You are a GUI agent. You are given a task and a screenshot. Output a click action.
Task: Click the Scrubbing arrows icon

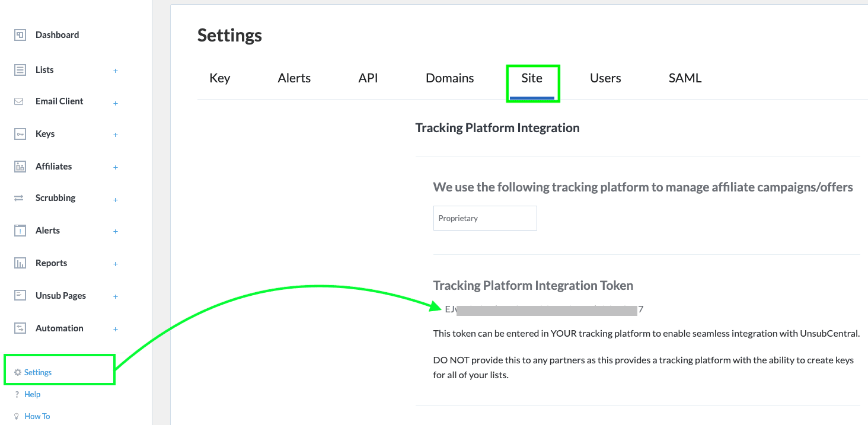[x=18, y=198]
